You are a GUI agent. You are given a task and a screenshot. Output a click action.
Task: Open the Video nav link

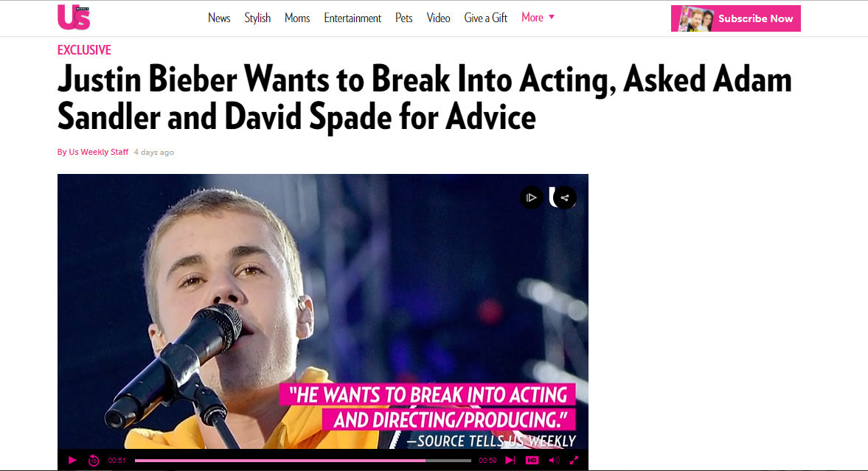point(439,18)
